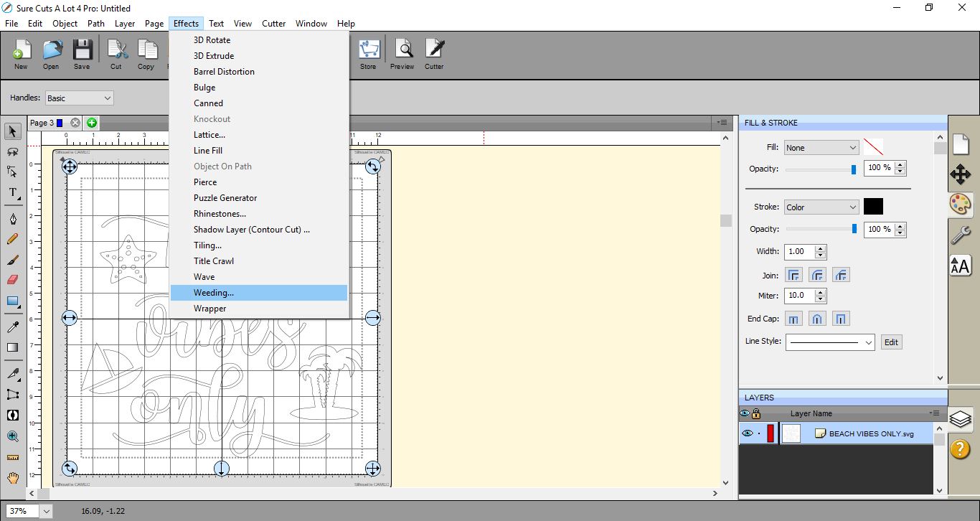Open the Text panel AA icon
Image resolution: width=980 pixels, height=521 pixels.
[x=960, y=265]
